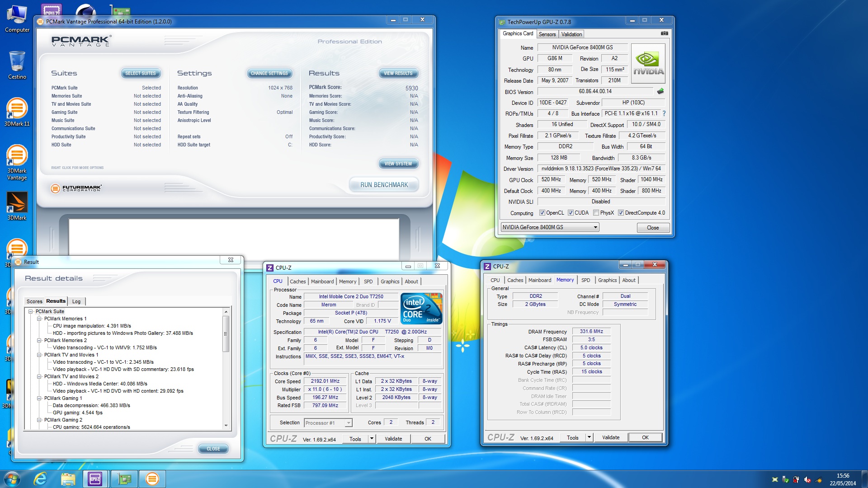Click Validate in the CPU-Z Memory window
Screen dimensions: 868x488
click(611, 437)
